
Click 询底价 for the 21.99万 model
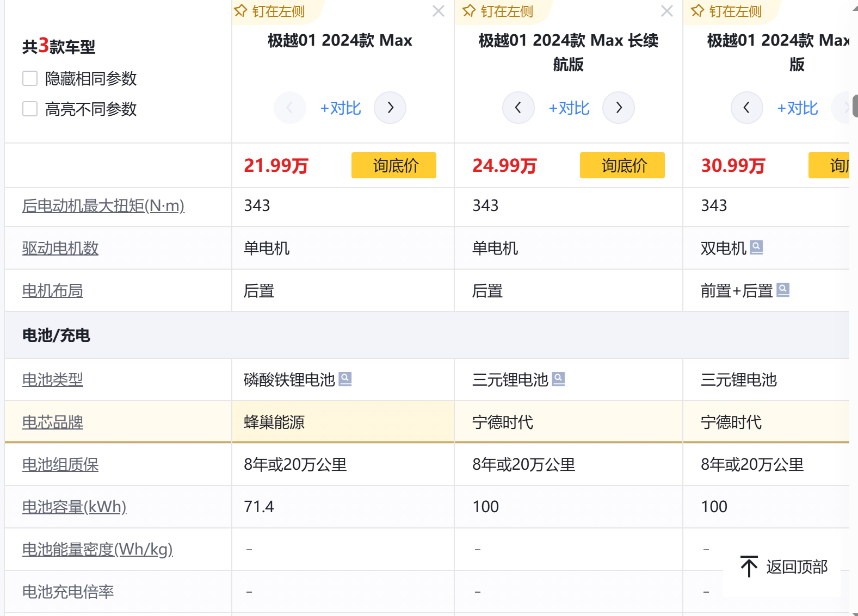(394, 165)
